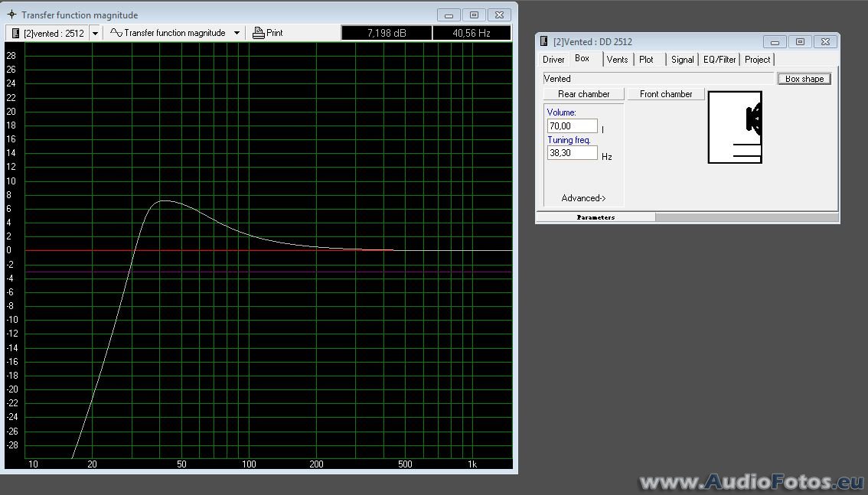Switch to the Driver tab
Image resolution: width=868 pixels, height=495 pixels.
click(x=553, y=60)
